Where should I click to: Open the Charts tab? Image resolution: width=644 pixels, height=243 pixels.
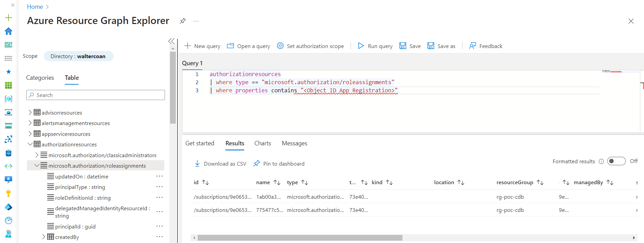[262, 143]
